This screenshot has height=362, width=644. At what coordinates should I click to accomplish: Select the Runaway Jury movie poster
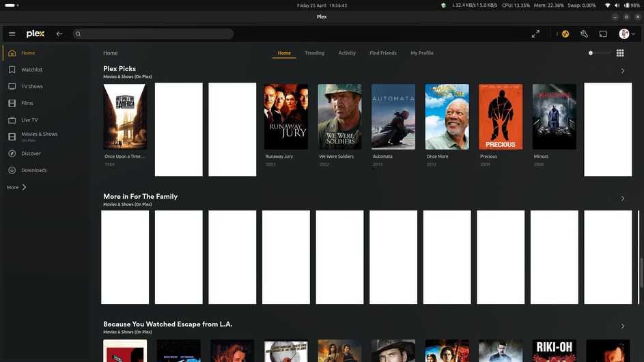click(x=286, y=117)
